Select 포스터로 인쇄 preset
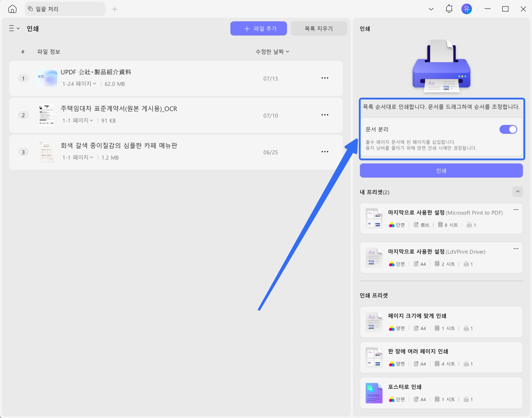The width and height of the screenshot is (532, 418). (x=441, y=393)
